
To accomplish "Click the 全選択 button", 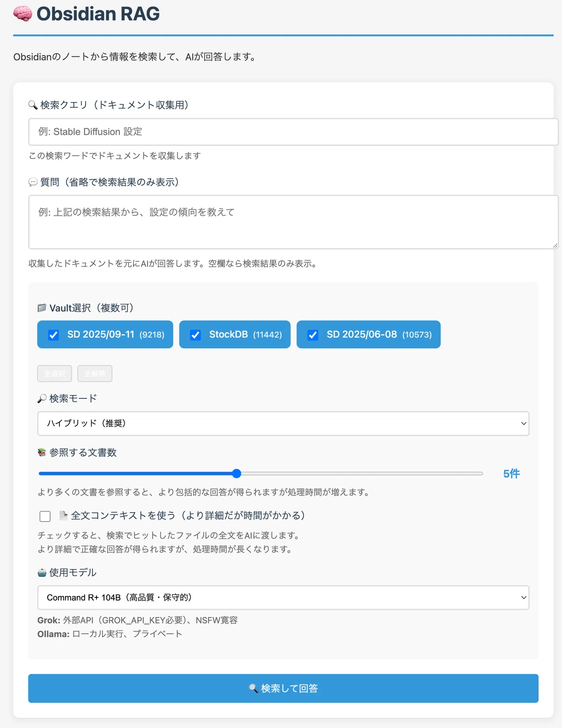I will click(55, 373).
